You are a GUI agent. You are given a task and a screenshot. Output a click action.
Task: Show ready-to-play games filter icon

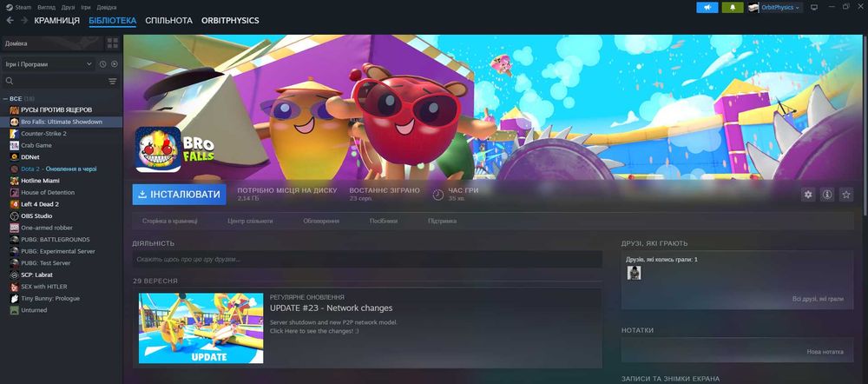(114, 64)
